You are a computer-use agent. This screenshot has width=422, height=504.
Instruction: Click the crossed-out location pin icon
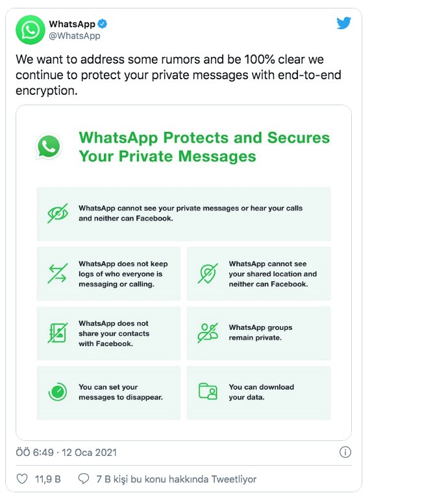[x=208, y=273]
